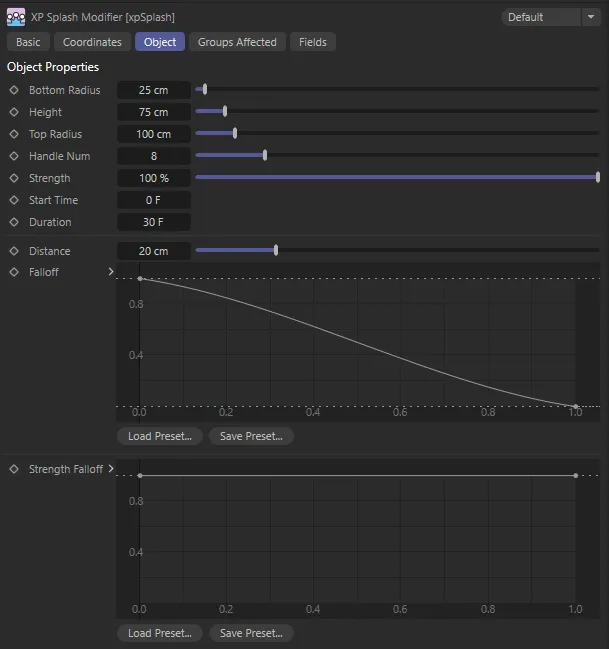The image size is (609, 649).
Task: Click the Start Time keyframe diamond
Action: (14, 200)
